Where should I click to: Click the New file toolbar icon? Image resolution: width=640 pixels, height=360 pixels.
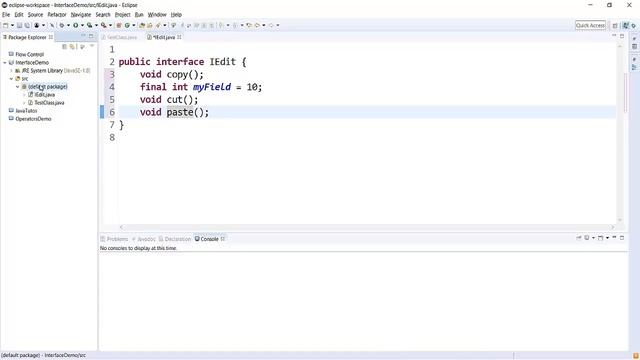(5, 25)
